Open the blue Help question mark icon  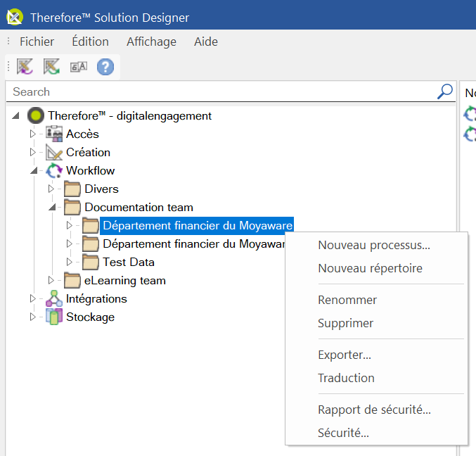[105, 67]
